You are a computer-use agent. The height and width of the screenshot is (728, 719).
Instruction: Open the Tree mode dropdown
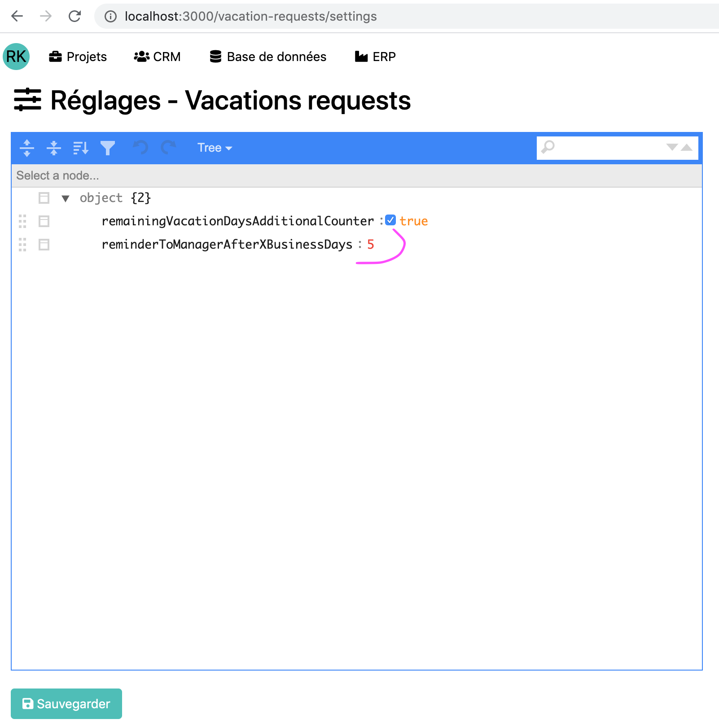215,148
